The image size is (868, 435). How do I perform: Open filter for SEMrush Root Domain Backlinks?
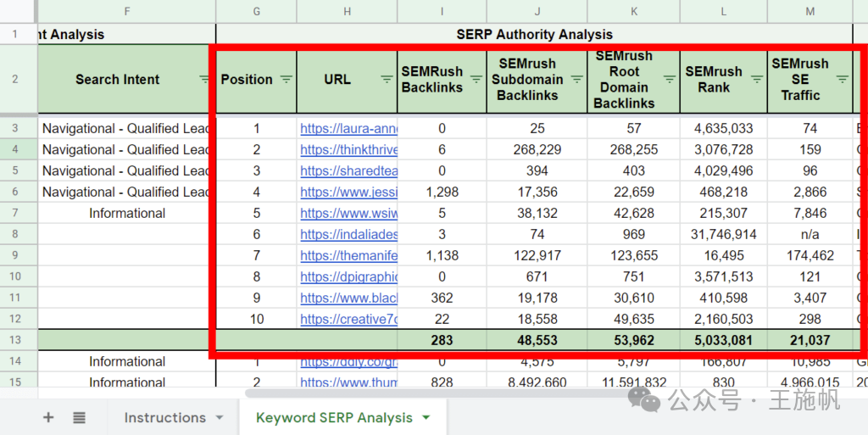pos(670,79)
